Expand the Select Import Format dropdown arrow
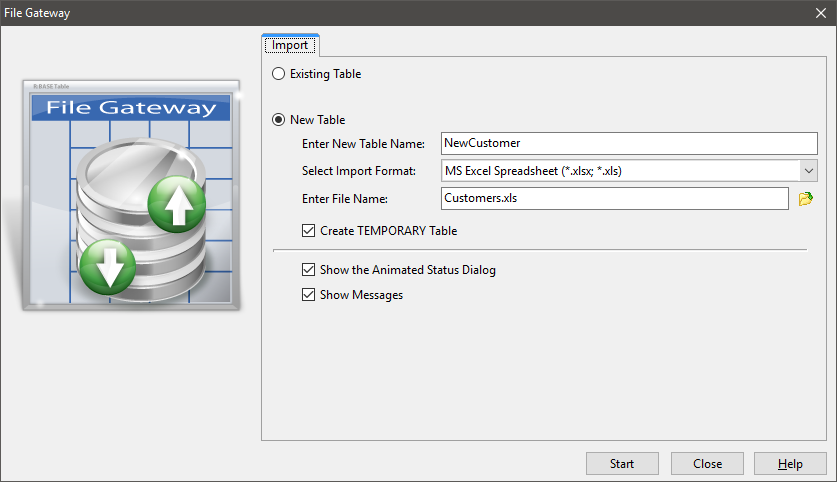This screenshot has height=482, width=837. pos(809,171)
